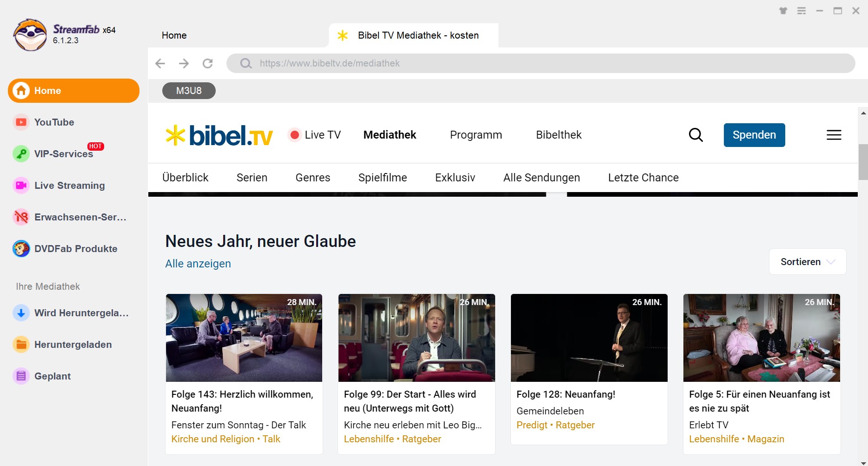The height and width of the screenshot is (466, 868).
Task: Expand the Sortieren dropdown
Action: click(808, 262)
